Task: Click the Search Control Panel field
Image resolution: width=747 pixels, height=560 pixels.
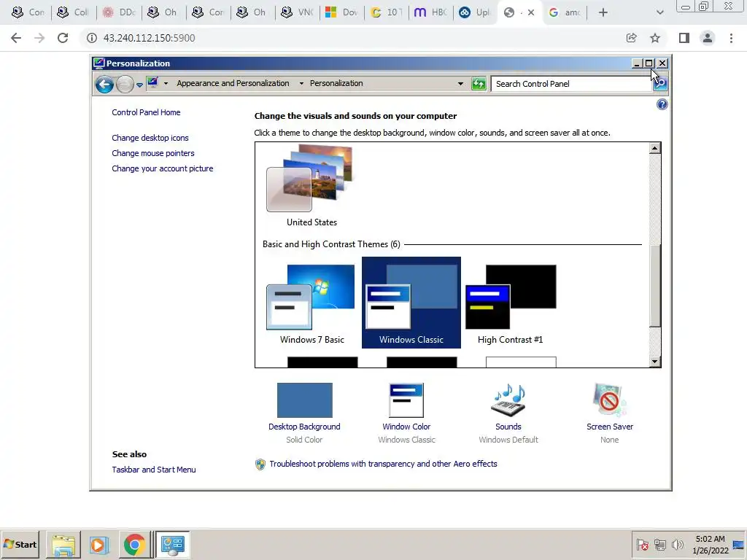Action: click(571, 84)
